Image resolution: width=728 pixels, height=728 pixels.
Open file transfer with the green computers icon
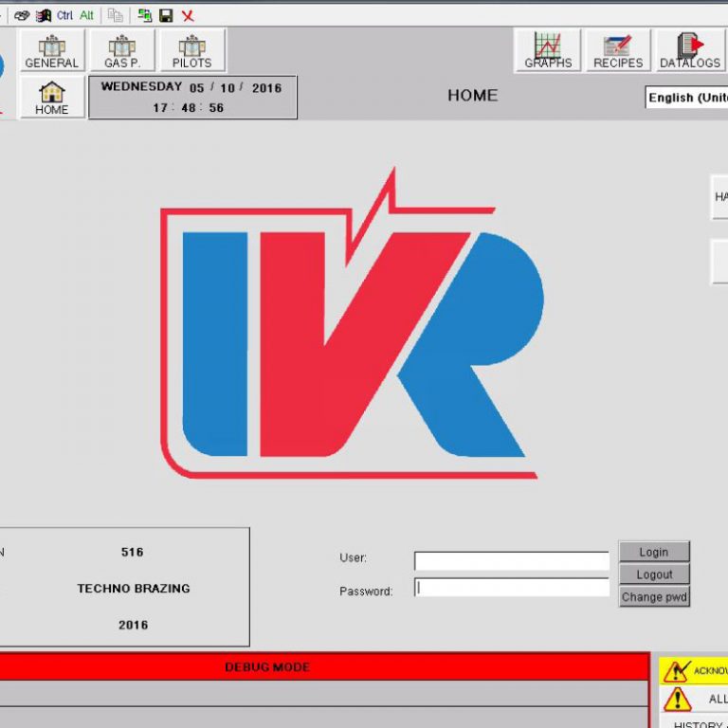coord(145,16)
